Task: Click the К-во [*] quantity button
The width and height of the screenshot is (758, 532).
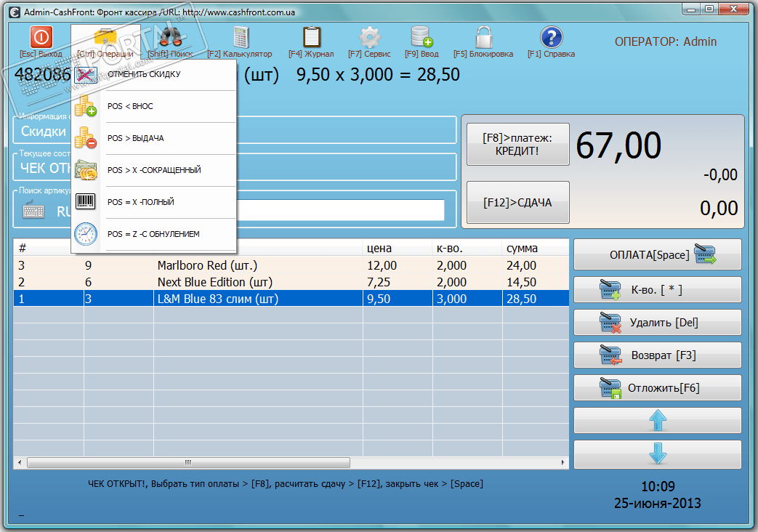Action: tap(658, 290)
